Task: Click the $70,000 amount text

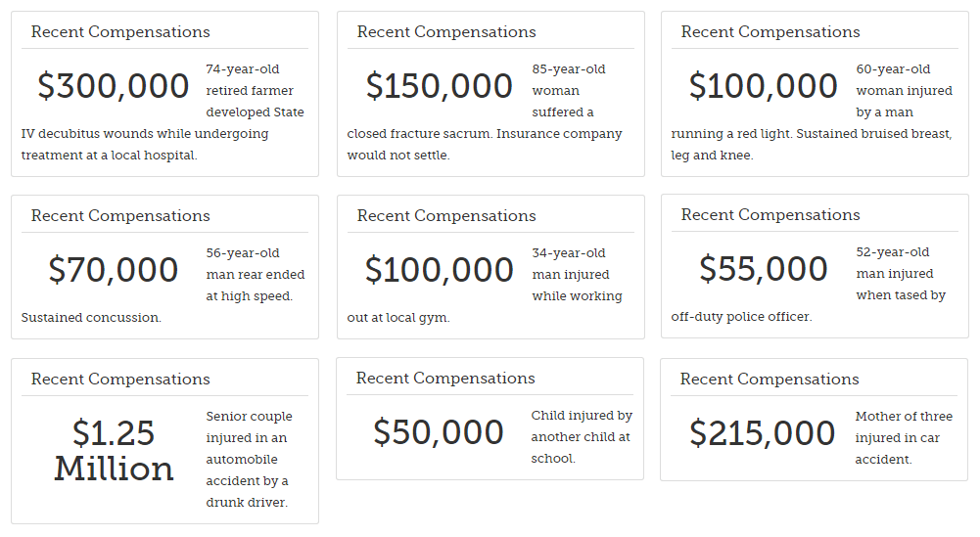Action: 114,270
